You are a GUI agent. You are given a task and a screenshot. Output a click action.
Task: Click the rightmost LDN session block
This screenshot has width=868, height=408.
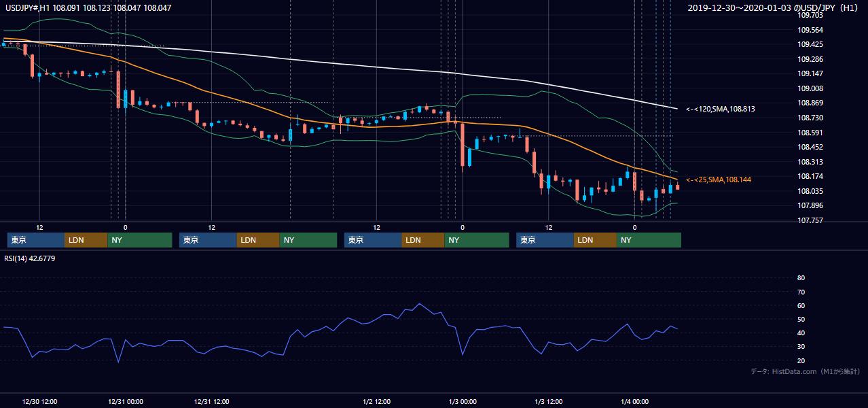(595, 240)
